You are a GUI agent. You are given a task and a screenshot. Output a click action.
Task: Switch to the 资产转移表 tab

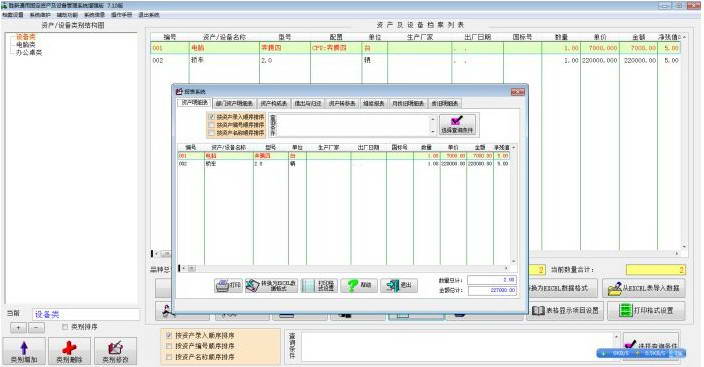click(x=342, y=103)
